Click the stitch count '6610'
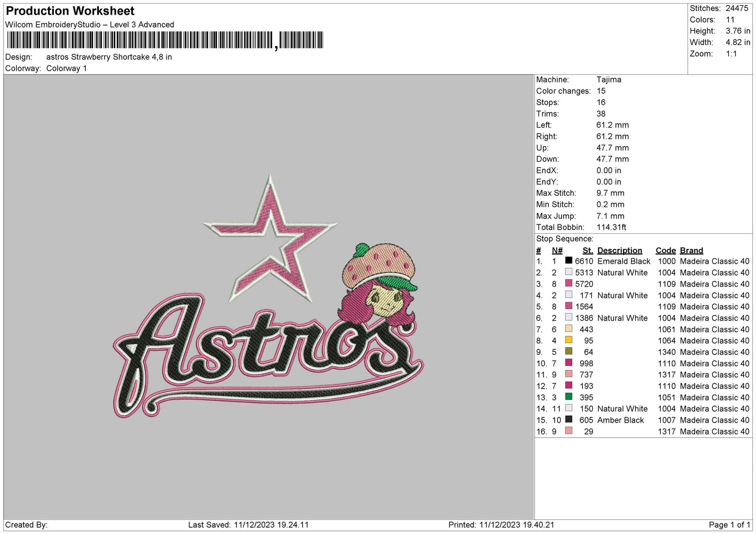 coord(584,261)
